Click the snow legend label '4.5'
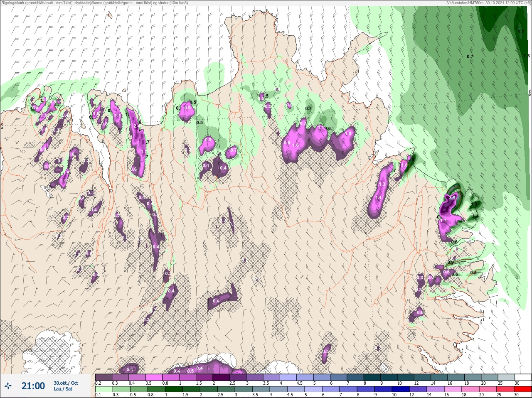532x398 pixels. [x=299, y=383]
